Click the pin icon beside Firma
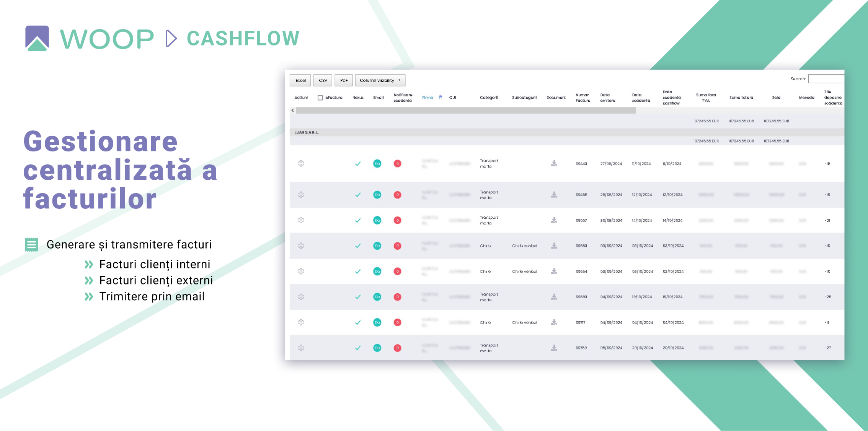The width and height of the screenshot is (868, 431). click(441, 97)
